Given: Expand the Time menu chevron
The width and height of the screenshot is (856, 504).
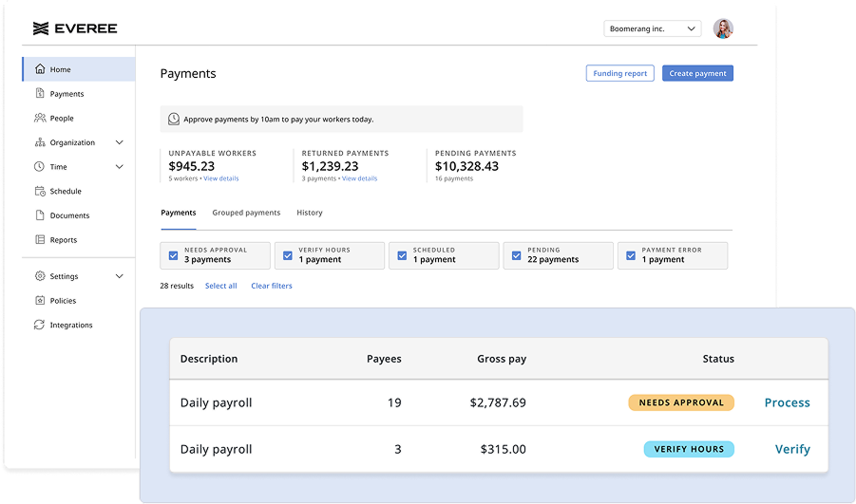Looking at the screenshot, I should pos(119,166).
